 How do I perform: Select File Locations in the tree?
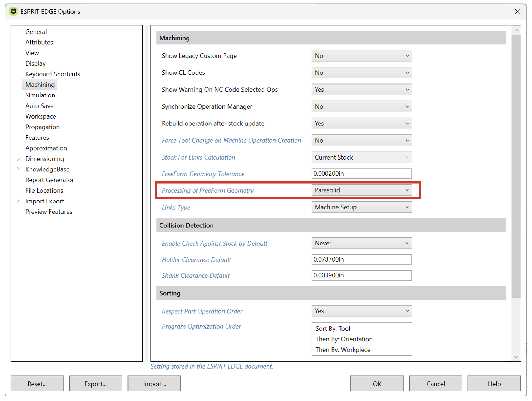(x=44, y=190)
